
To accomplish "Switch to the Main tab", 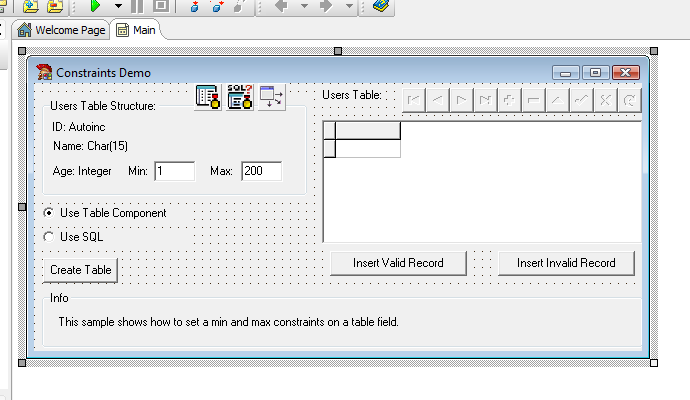I will click(136, 30).
